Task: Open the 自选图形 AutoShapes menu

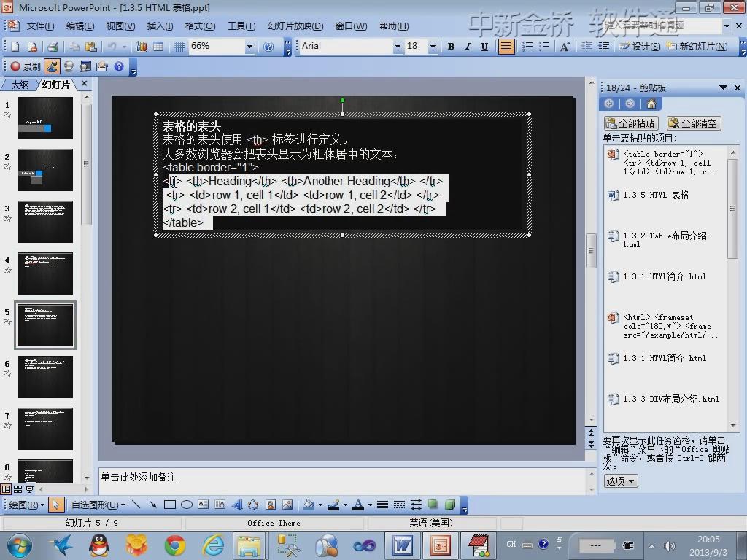Action: point(98,505)
